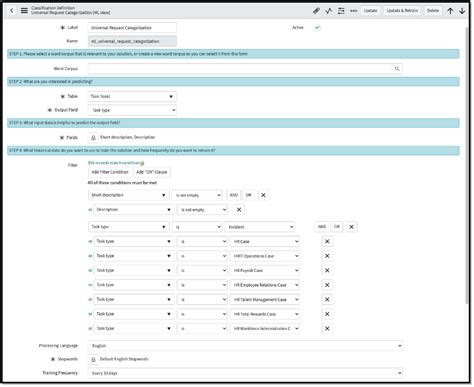Remove the HR Employee Relations Case condition

327,285
